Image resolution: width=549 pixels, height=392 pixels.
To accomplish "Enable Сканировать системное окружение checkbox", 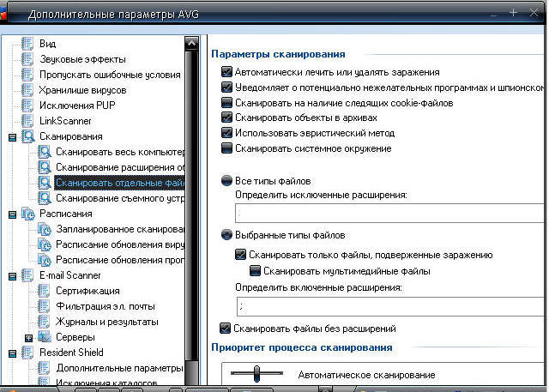I will click(226, 148).
